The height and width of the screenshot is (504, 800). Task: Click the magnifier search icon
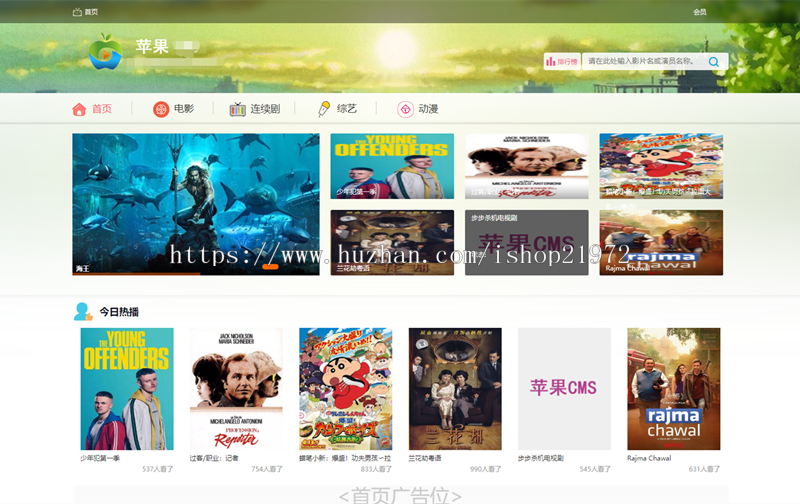coord(714,62)
